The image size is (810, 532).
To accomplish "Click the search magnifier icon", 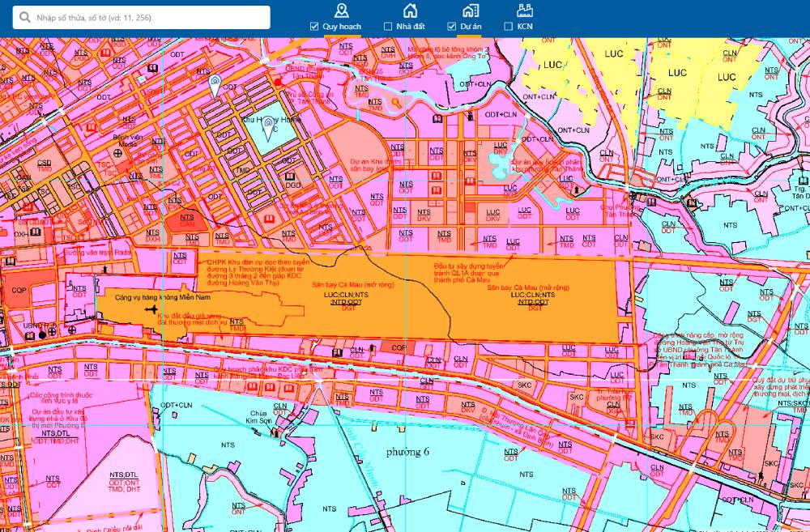I will tap(24, 17).
